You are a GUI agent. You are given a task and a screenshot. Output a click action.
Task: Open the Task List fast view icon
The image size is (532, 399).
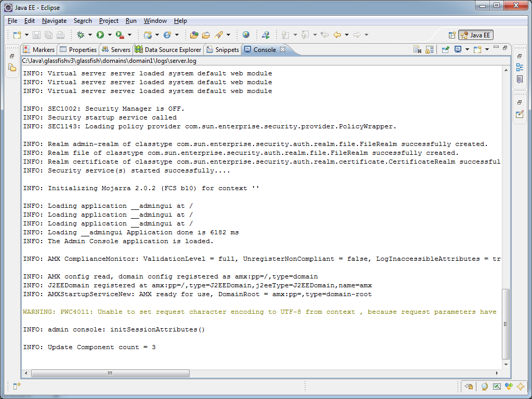tap(520, 79)
